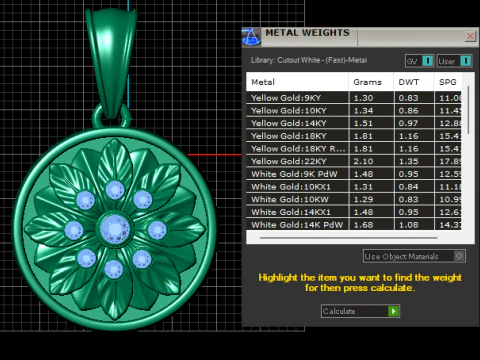Select the Yellow Gold:10KY row
Image resolution: width=480 pixels, height=360 pixels.
click(354, 110)
